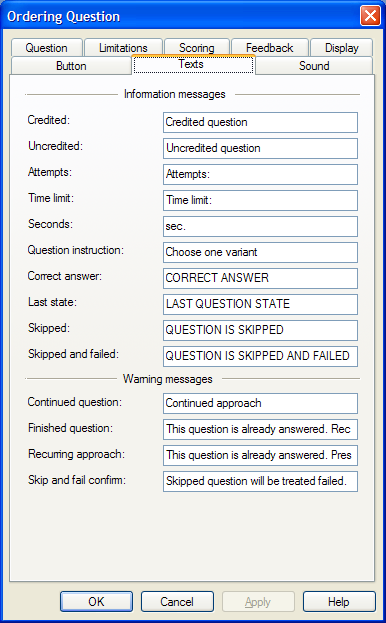Screen dimensions: 386x623
Task: Switch to the Button tab
Action: [x=71, y=66]
